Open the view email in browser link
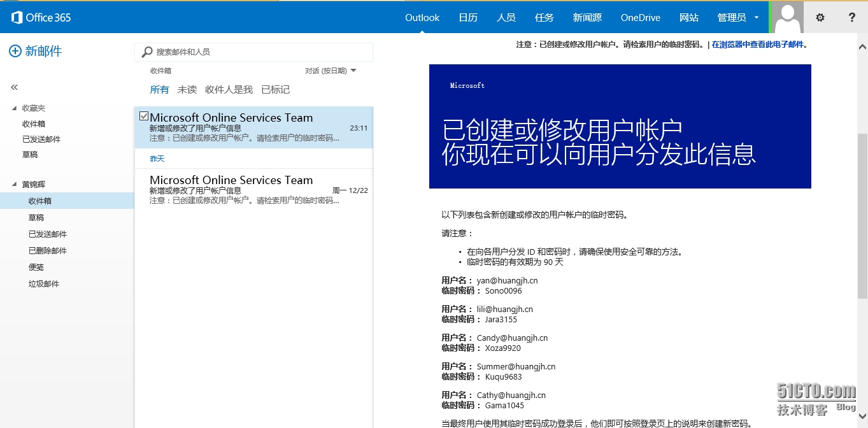Image resolution: width=868 pixels, height=428 pixels. pos(758,45)
